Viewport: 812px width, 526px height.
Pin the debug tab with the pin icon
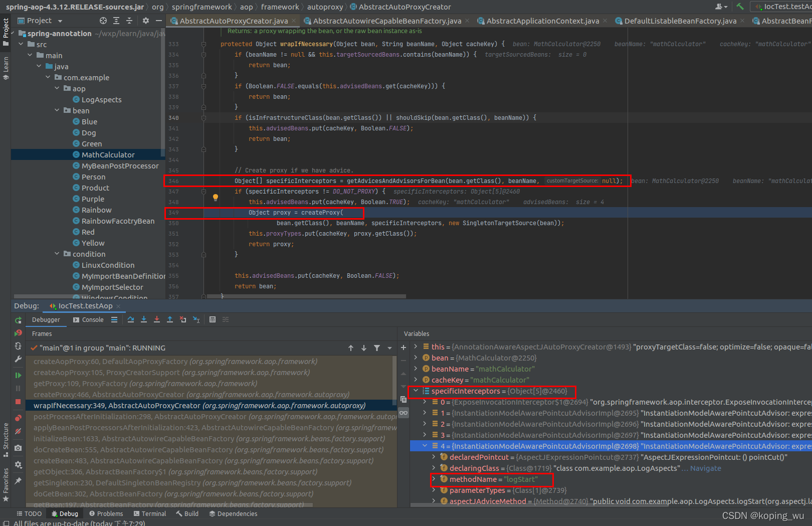(18, 480)
